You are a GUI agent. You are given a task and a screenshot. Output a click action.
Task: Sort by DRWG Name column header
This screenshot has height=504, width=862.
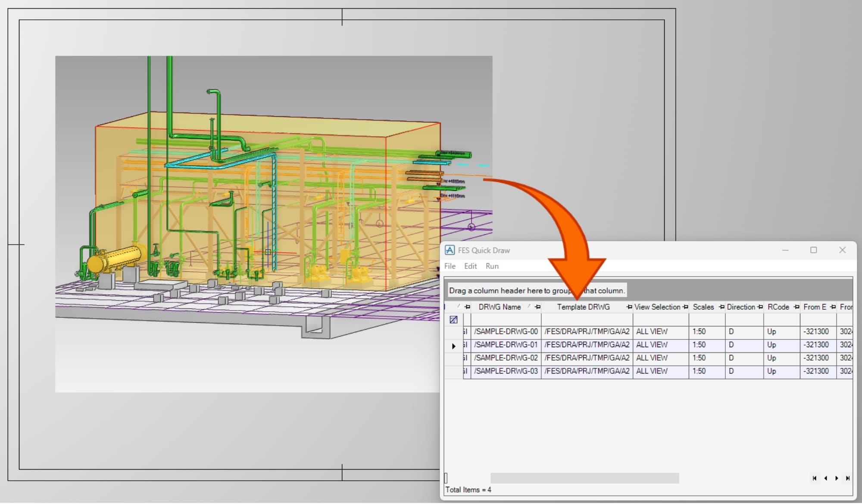coord(500,307)
